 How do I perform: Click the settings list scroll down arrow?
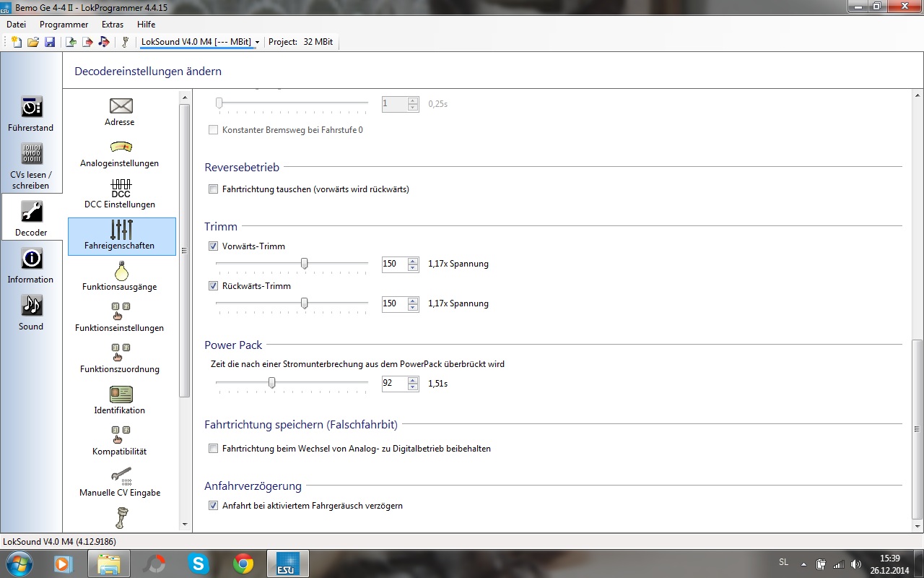pos(185,525)
